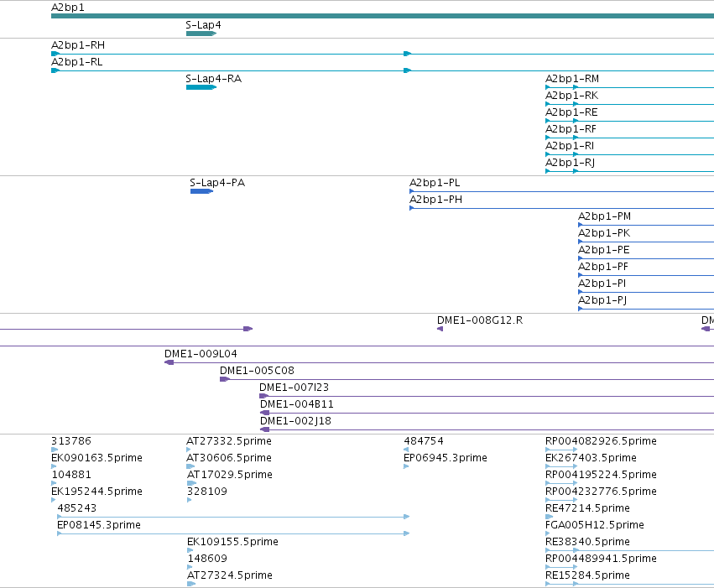The height and width of the screenshot is (588, 714).
Task: Select the A2bp1-PH protein label
Action: click(x=435, y=200)
